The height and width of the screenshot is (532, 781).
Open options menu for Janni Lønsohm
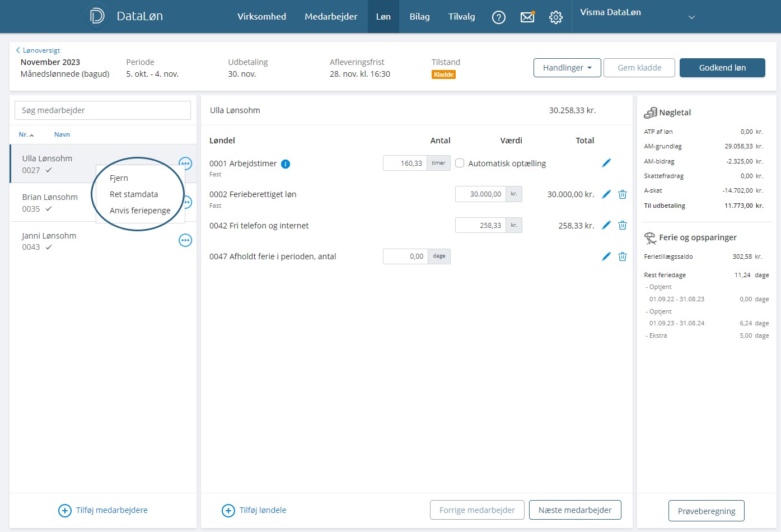[x=185, y=241]
